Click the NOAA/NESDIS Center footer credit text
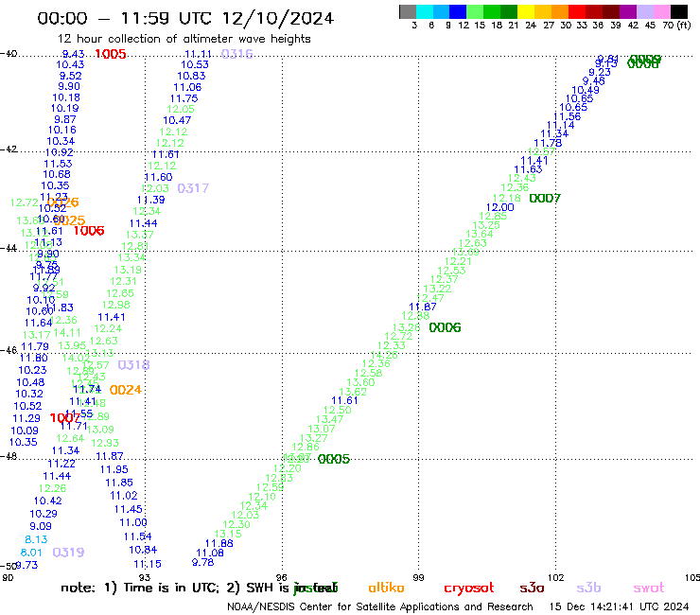Screen dimensions: 700x615 tap(380, 606)
